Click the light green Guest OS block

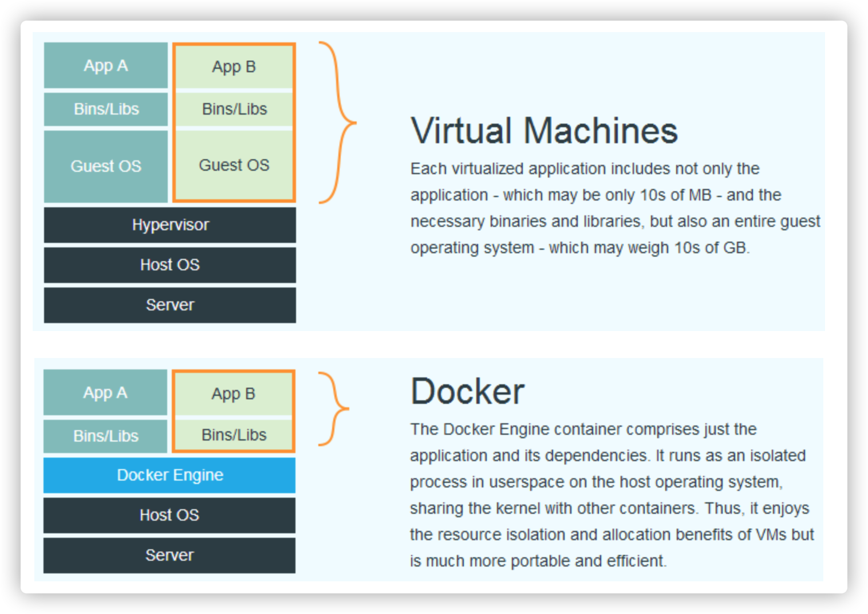[x=234, y=165]
